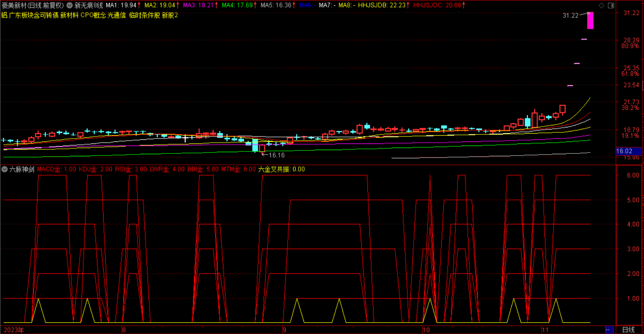Expand the 六脉神剑 indicator dropdown arrow

pos(5,169)
